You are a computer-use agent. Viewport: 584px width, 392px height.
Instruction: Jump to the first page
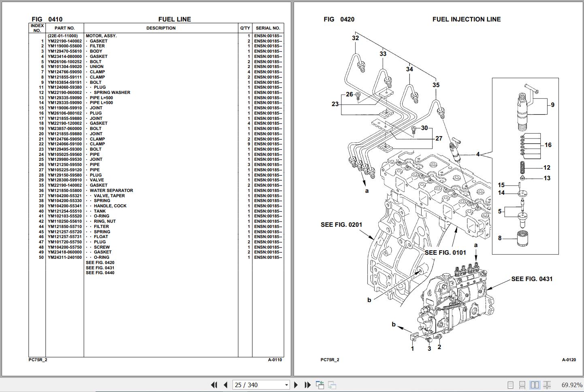point(214,385)
